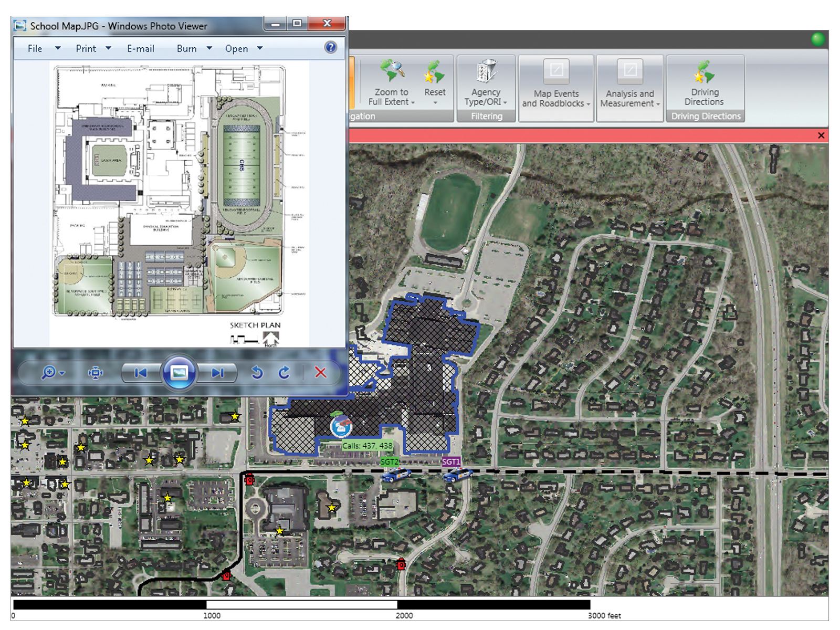
Task: Go to the next photo
Action: tap(218, 373)
